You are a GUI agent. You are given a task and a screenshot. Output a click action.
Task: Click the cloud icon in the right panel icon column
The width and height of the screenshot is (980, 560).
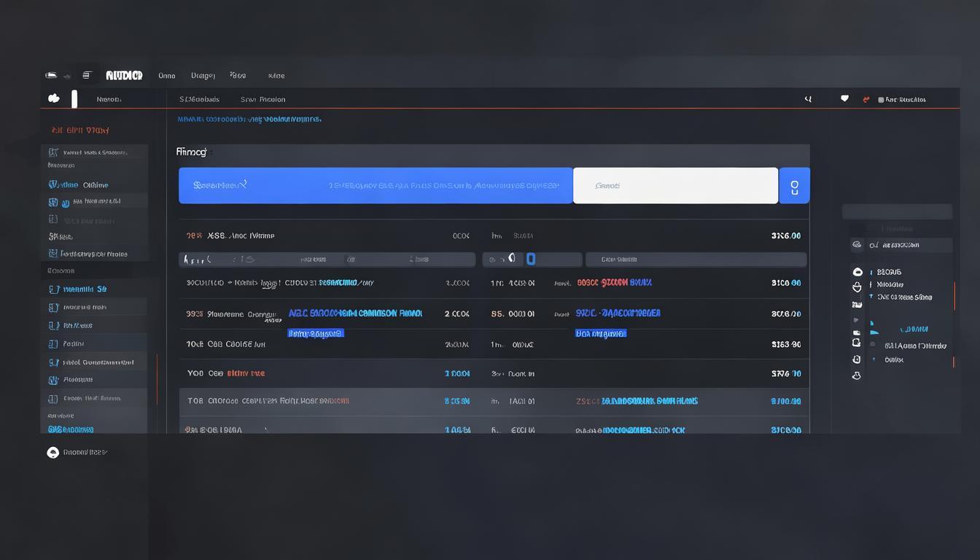[857, 272]
